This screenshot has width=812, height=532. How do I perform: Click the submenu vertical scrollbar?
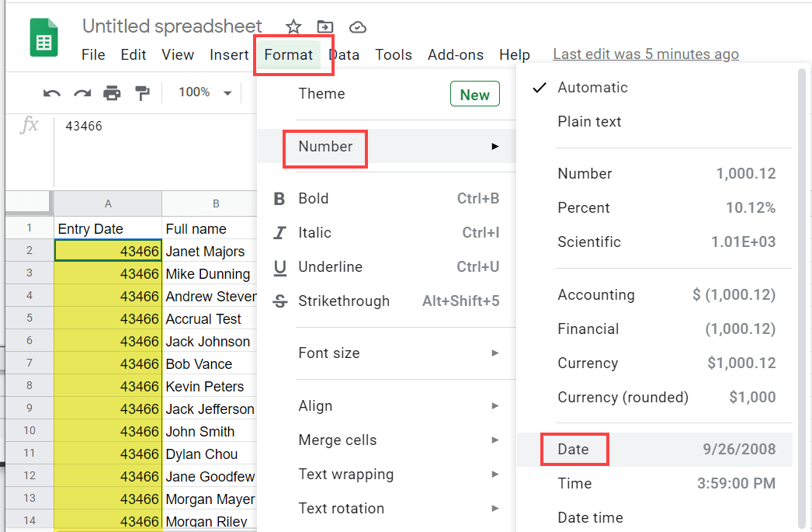tap(802, 298)
